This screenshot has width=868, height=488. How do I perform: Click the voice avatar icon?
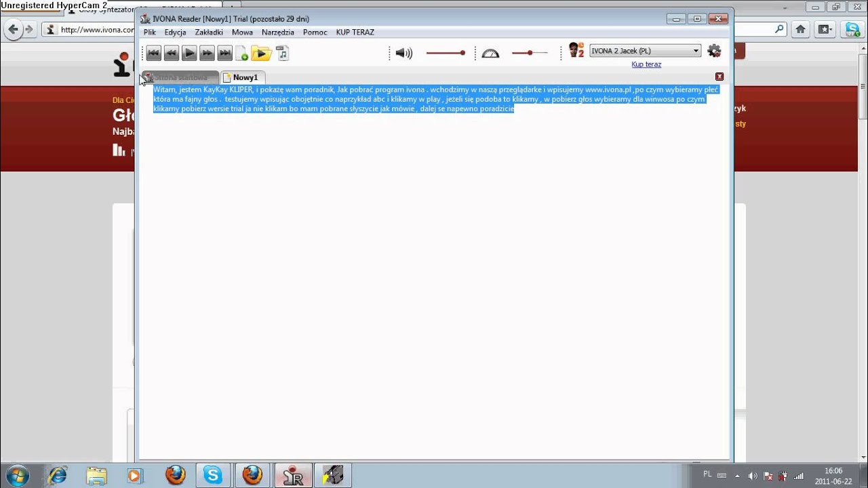click(x=576, y=50)
